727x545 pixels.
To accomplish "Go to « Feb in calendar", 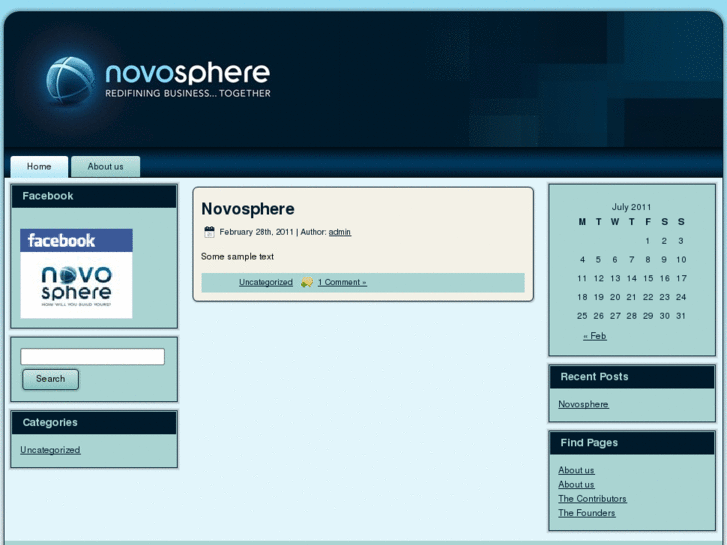I will point(594,336).
